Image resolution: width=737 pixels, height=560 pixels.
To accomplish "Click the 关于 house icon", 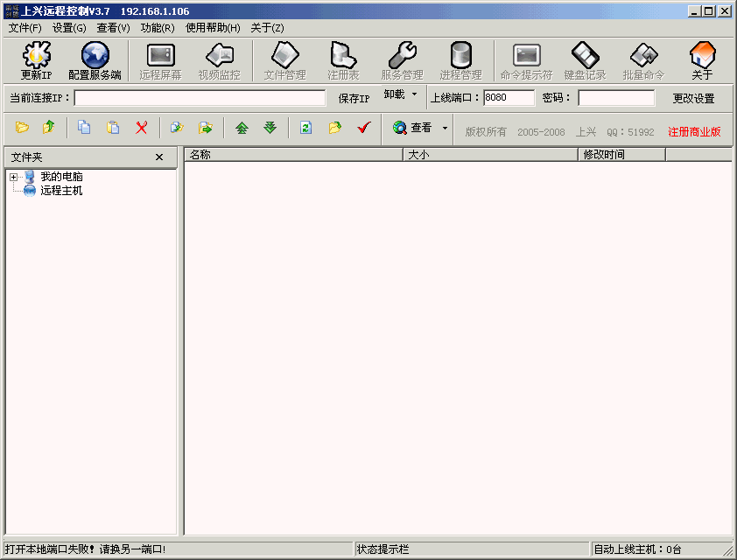I will tap(702, 57).
